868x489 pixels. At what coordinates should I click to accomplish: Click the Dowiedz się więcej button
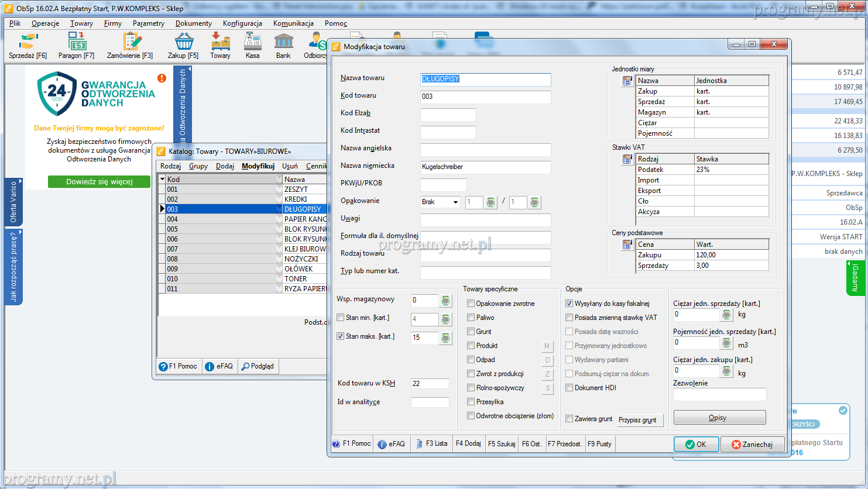pyautogui.click(x=99, y=182)
